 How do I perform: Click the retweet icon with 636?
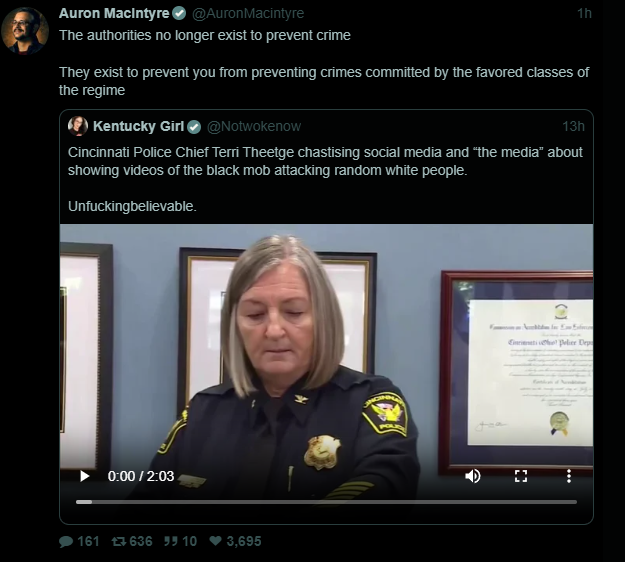coord(119,541)
